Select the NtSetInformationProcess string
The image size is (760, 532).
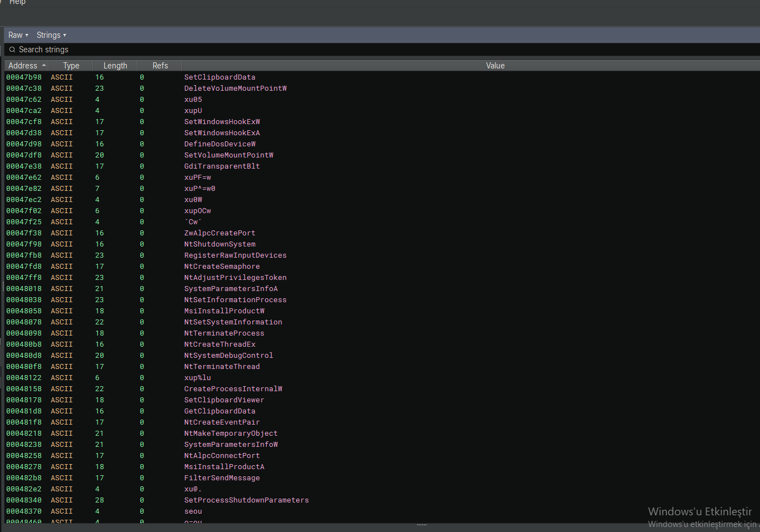(236, 300)
